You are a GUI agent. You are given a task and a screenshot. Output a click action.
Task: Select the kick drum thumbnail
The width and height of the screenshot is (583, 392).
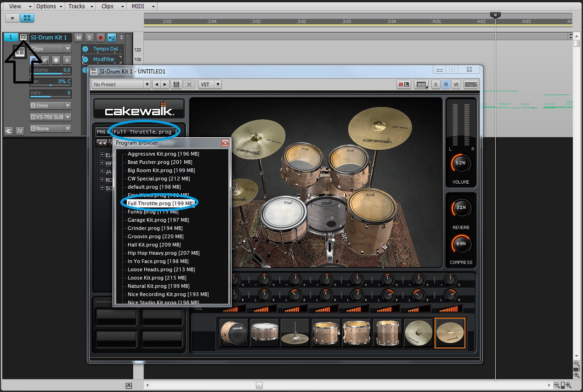tap(233, 333)
